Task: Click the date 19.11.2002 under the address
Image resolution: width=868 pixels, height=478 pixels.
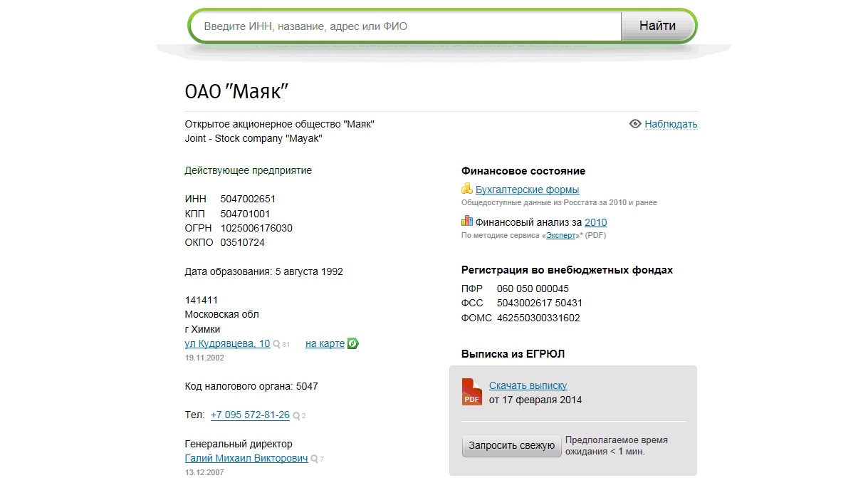Action: coord(204,358)
